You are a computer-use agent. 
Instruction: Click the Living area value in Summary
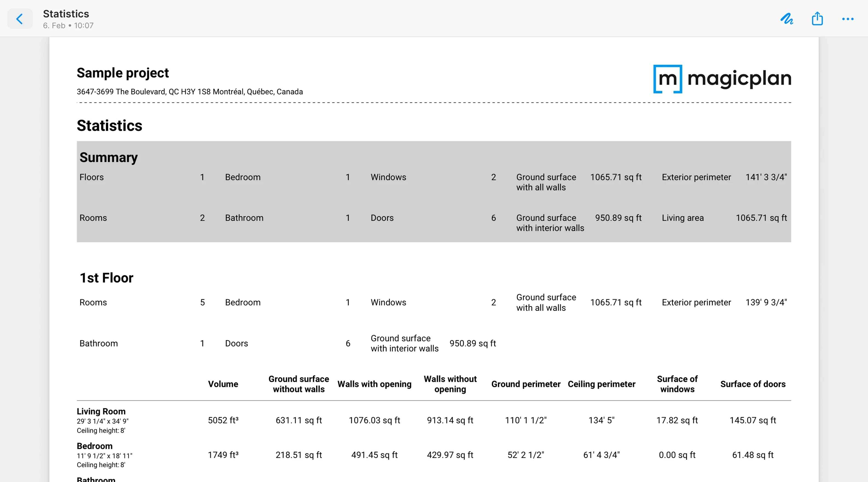click(761, 218)
